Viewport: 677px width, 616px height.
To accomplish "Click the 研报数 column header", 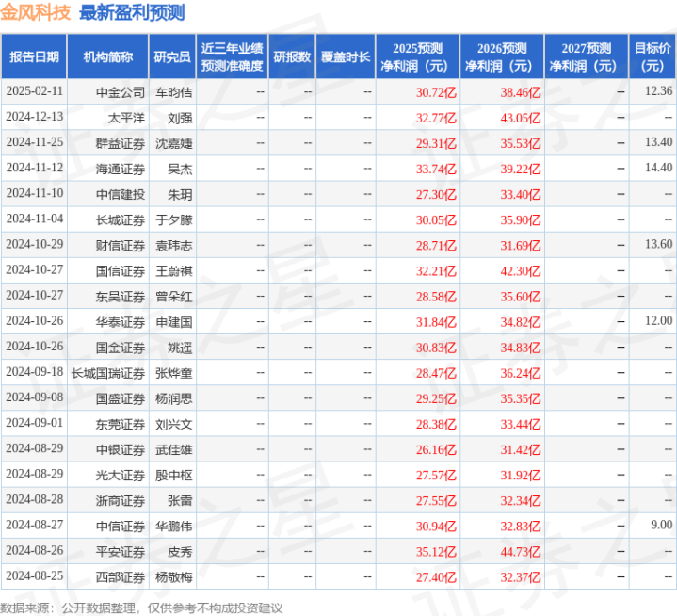I will (292, 57).
